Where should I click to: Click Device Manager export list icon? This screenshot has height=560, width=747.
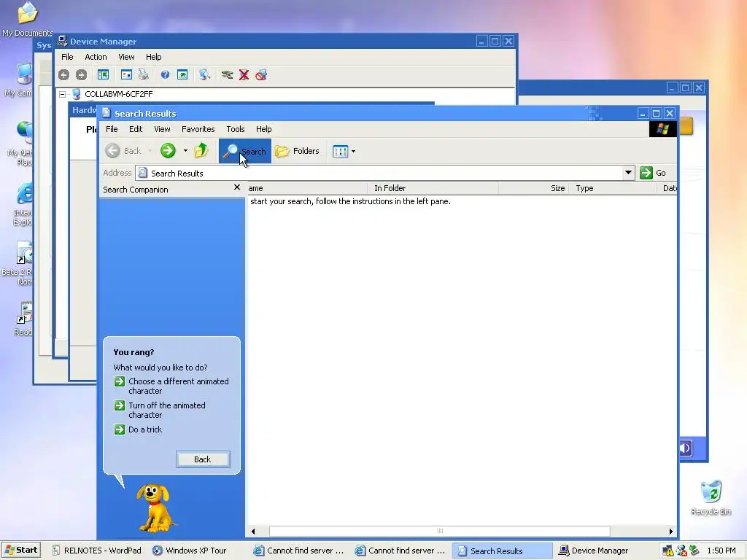[182, 75]
